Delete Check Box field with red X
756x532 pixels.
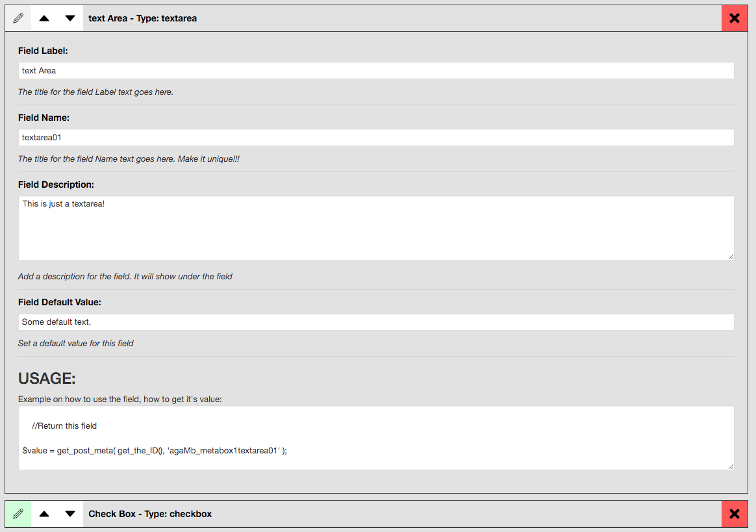click(735, 514)
